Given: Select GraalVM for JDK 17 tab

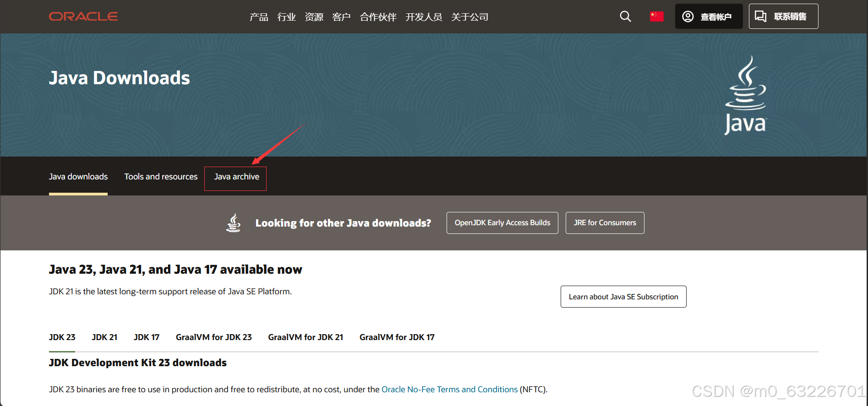Looking at the screenshot, I should point(397,337).
